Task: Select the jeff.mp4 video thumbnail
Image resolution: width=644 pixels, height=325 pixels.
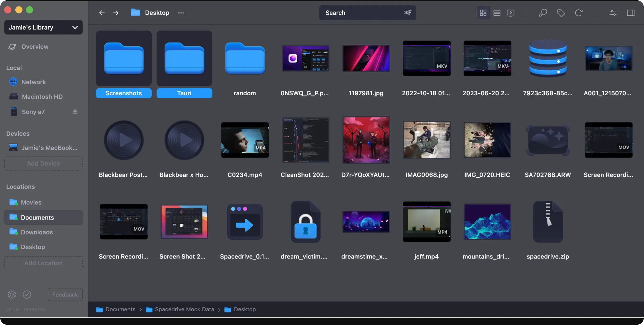Action: tap(427, 222)
